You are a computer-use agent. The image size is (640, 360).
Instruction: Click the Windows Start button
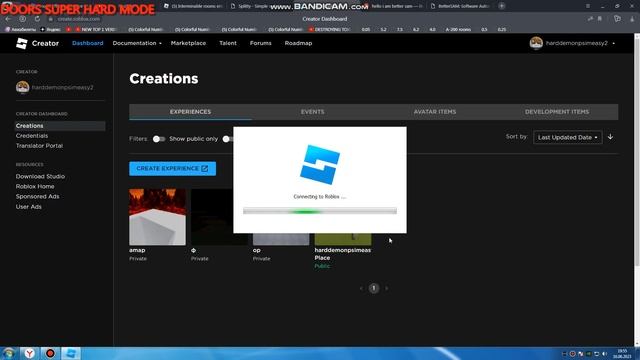click(x=9, y=353)
